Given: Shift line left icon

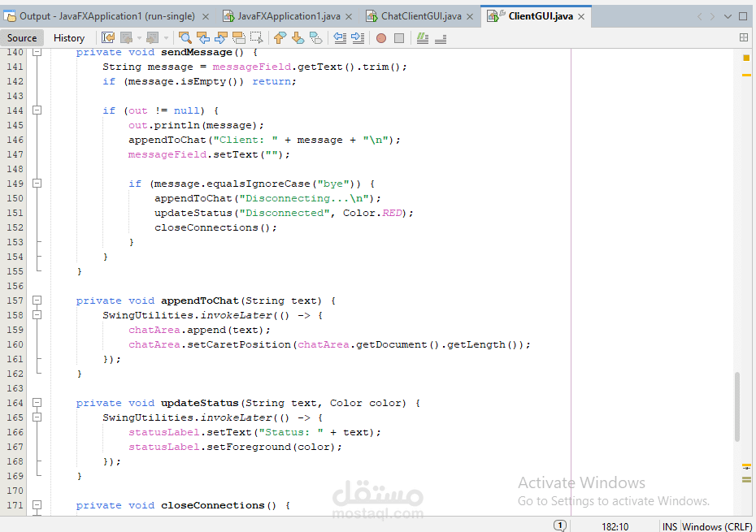Looking at the screenshot, I should click(x=340, y=37).
